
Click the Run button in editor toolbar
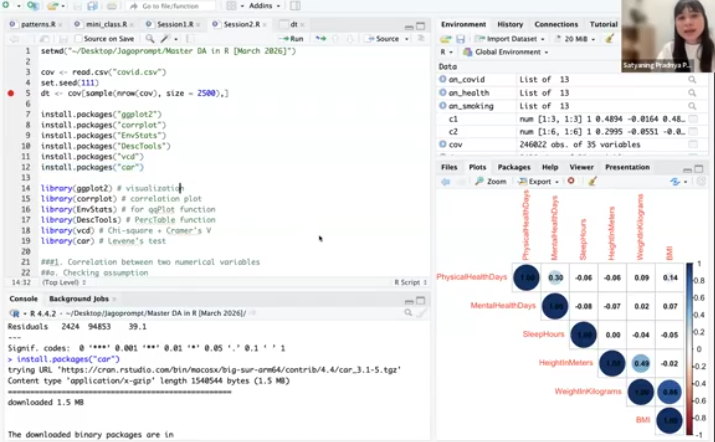[x=292, y=38]
